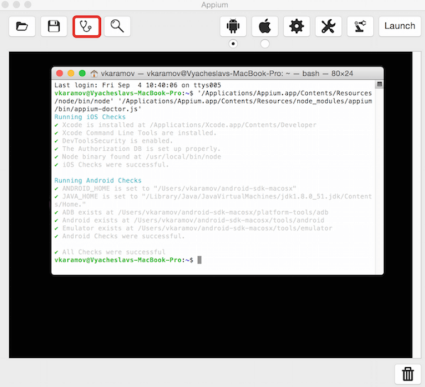The image size is (425, 387).
Task: Select the iOS radio button
Action: [265, 44]
